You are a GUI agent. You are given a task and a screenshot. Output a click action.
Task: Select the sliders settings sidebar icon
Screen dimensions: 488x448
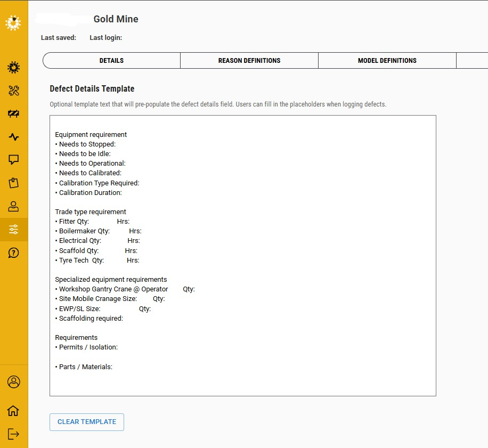13,230
